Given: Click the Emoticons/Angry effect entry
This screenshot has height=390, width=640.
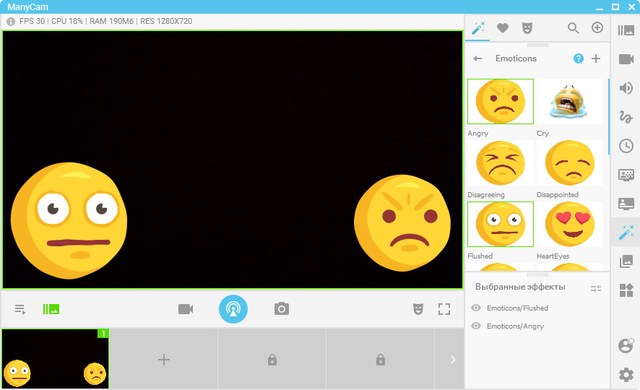Looking at the screenshot, I should click(x=515, y=326).
